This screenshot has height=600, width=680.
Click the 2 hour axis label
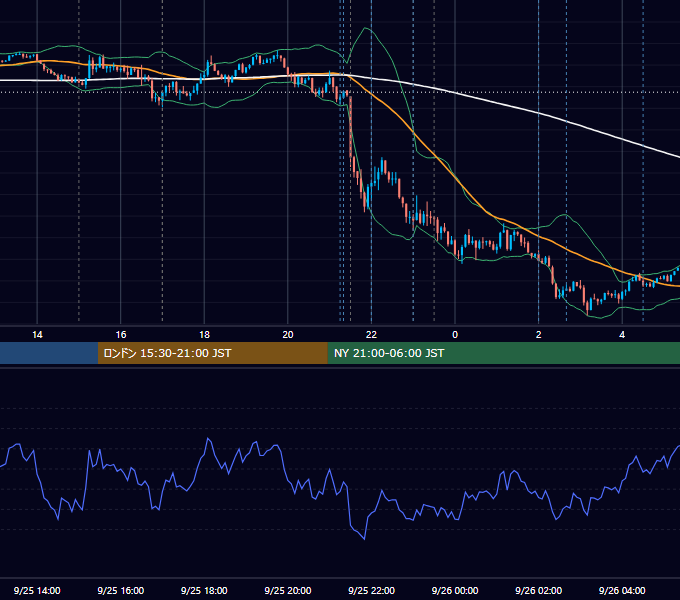pyautogui.click(x=538, y=335)
